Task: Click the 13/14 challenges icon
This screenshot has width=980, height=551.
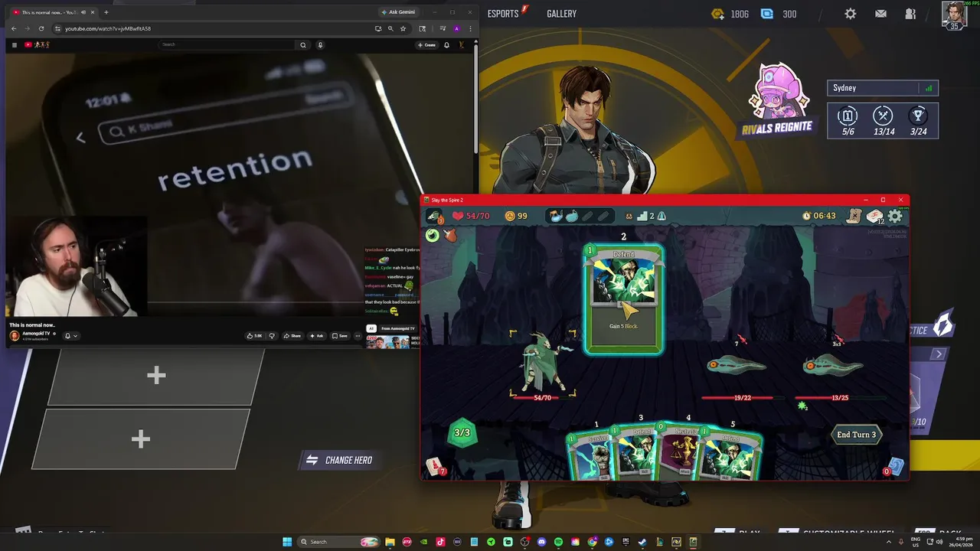Action: click(884, 116)
